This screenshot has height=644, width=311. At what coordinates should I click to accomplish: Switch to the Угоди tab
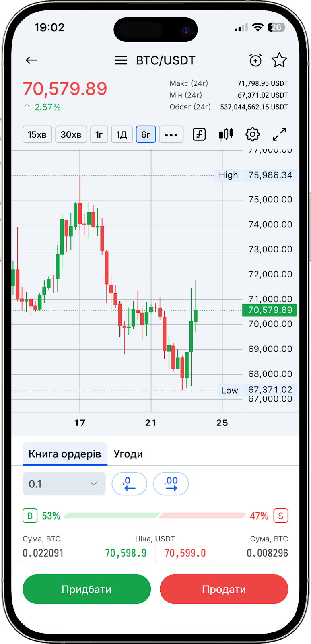128,454
